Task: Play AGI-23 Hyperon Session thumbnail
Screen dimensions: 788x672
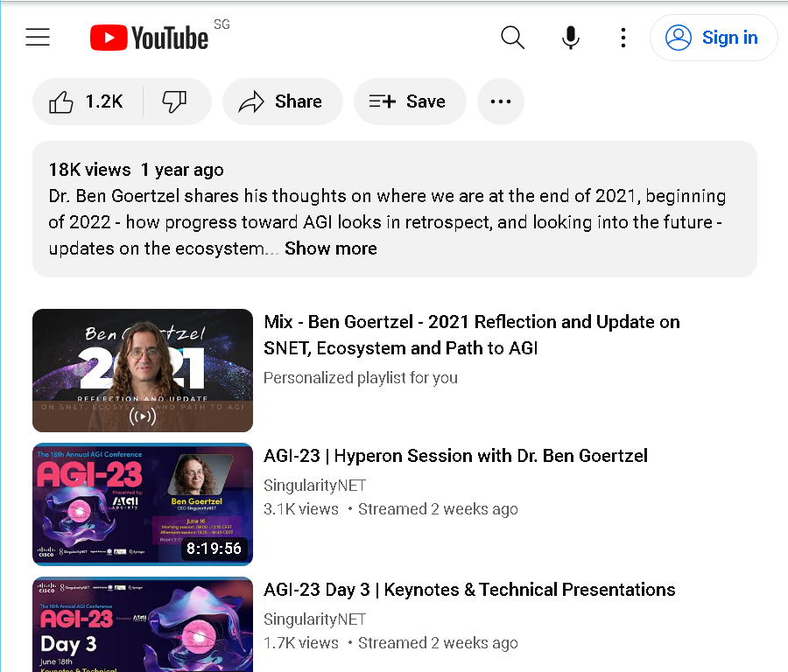Action: (143, 504)
